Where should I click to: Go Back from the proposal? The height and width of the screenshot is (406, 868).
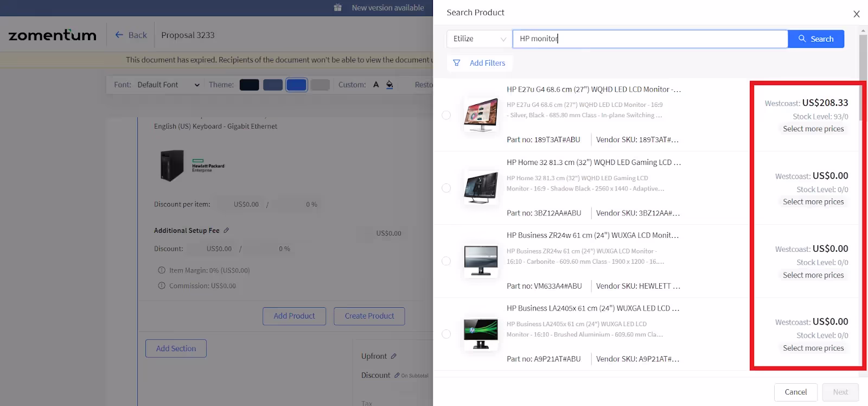(x=131, y=35)
